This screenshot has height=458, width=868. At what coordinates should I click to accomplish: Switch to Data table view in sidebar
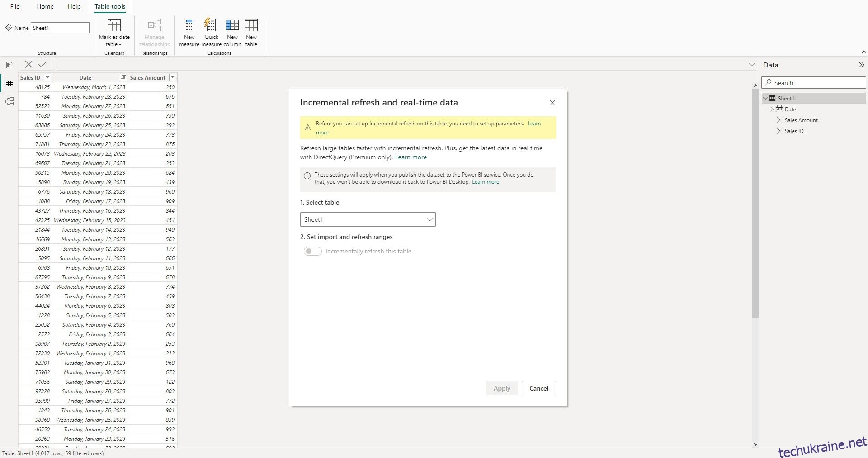(9, 83)
